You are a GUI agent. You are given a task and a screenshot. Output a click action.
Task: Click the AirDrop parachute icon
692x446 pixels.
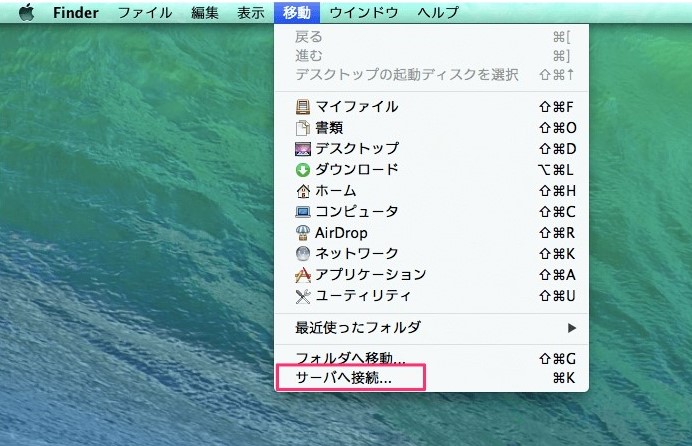(304, 233)
